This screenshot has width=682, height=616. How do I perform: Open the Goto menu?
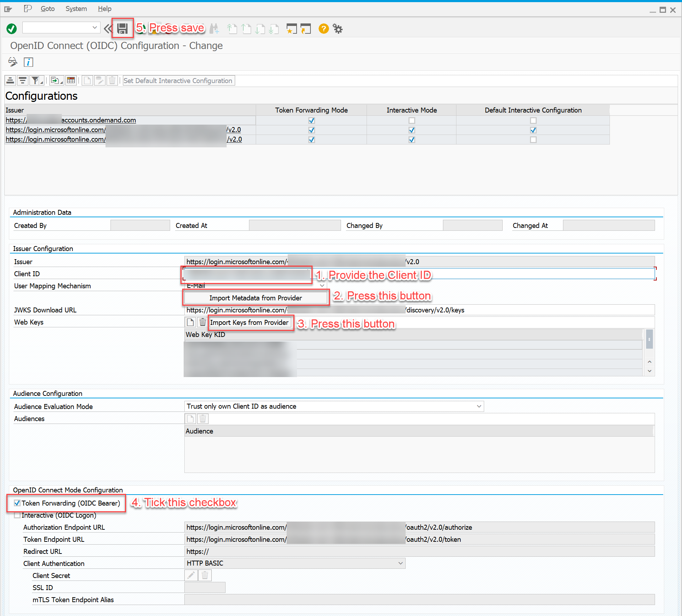(x=48, y=8)
